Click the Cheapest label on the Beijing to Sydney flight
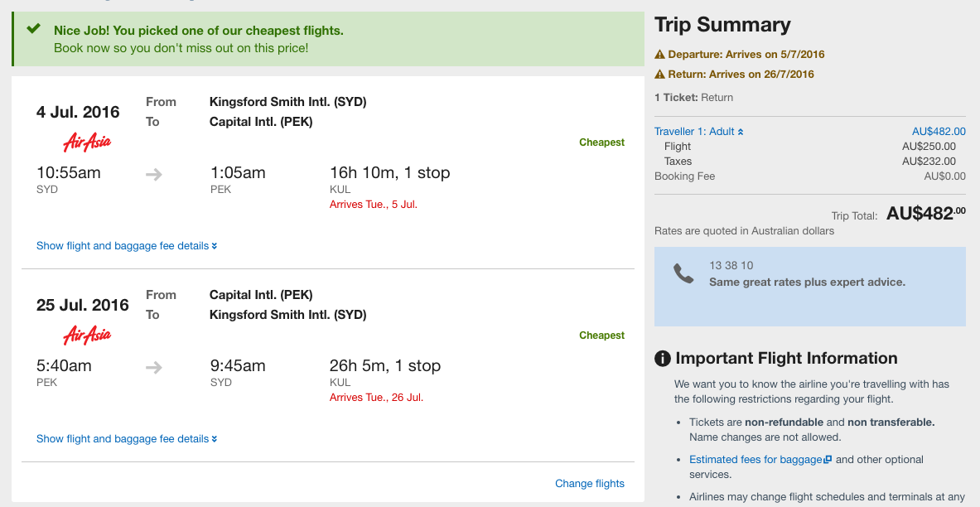This screenshot has height=507, width=980. click(x=601, y=336)
